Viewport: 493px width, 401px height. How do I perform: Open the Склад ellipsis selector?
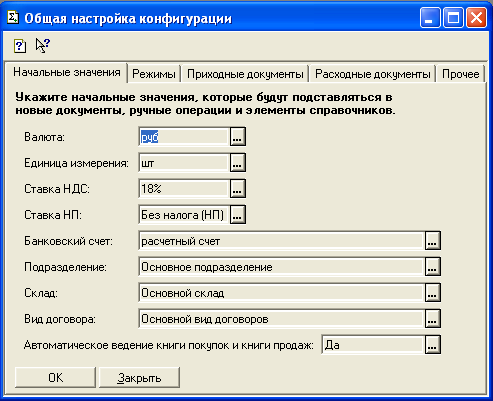[x=432, y=293]
